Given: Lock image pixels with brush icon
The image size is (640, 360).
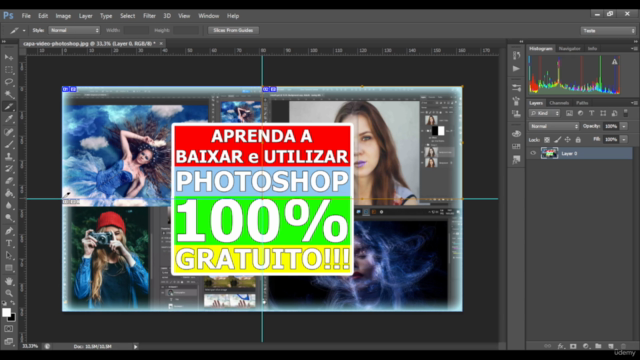Looking at the screenshot, I should click(x=557, y=140).
